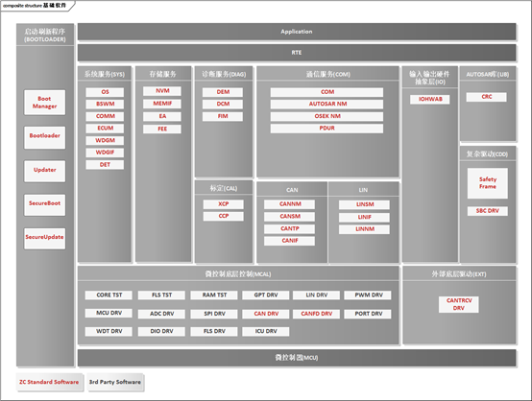Click the CAN DRV box
The image size is (532, 401).
tap(266, 314)
